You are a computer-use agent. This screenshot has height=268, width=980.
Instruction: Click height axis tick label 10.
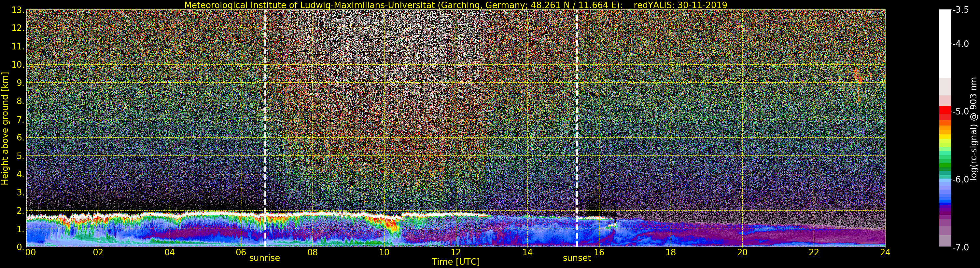pos(18,65)
